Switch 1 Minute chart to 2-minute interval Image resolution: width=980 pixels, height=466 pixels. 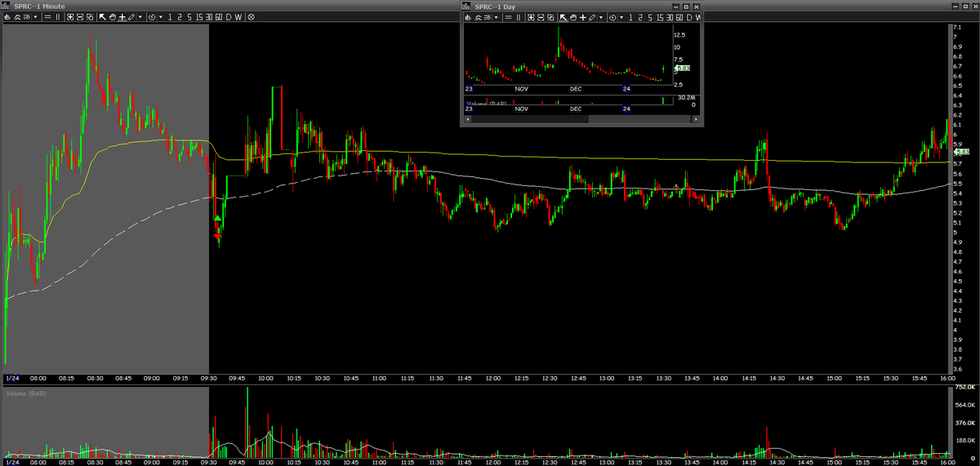click(180, 16)
